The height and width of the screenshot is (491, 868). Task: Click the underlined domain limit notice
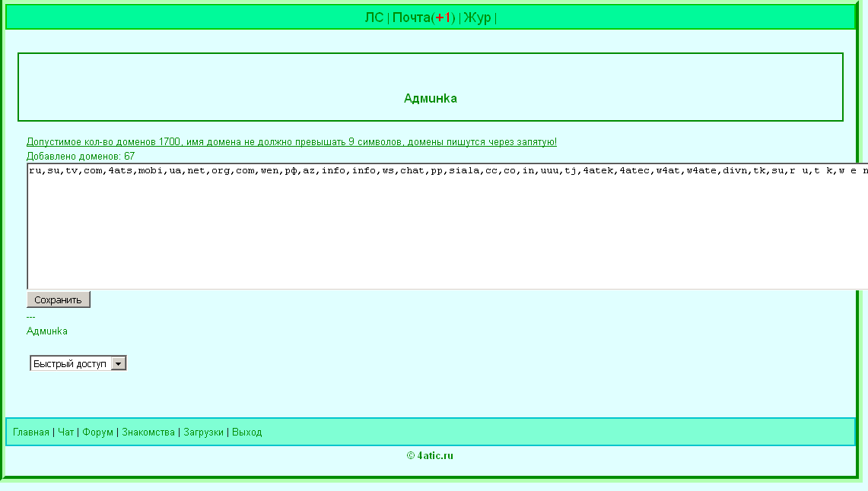[291, 142]
